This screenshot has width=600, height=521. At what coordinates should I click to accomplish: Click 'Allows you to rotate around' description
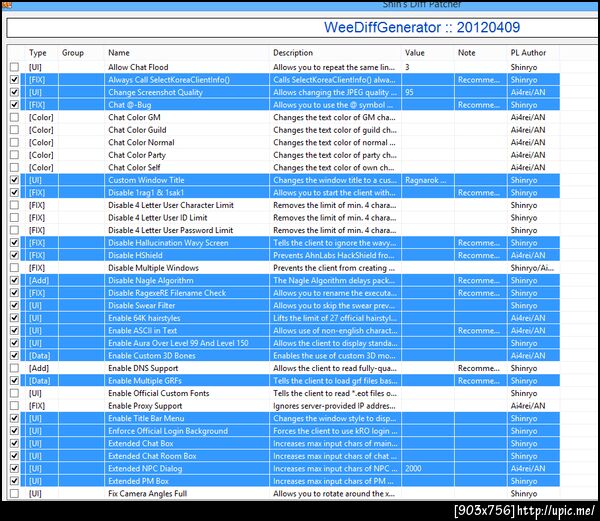pos(334,493)
